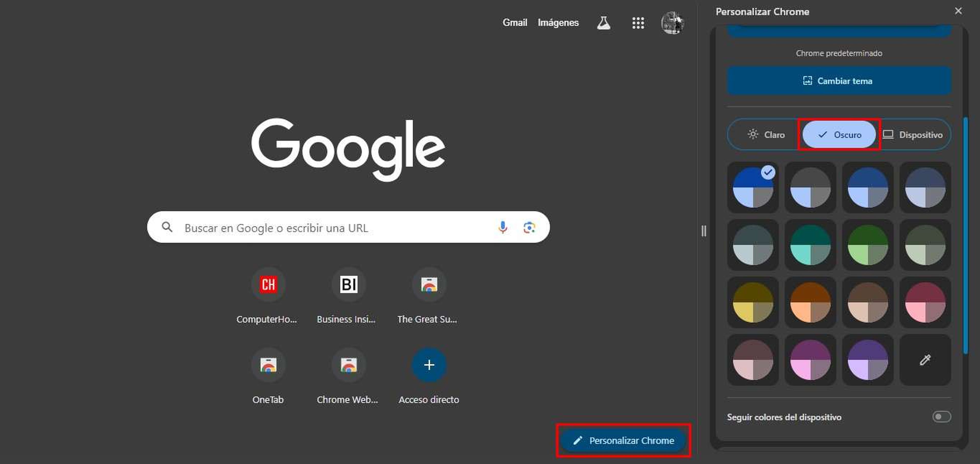The image size is (980, 464).
Task: Click the side panel resize handle
Action: click(703, 231)
